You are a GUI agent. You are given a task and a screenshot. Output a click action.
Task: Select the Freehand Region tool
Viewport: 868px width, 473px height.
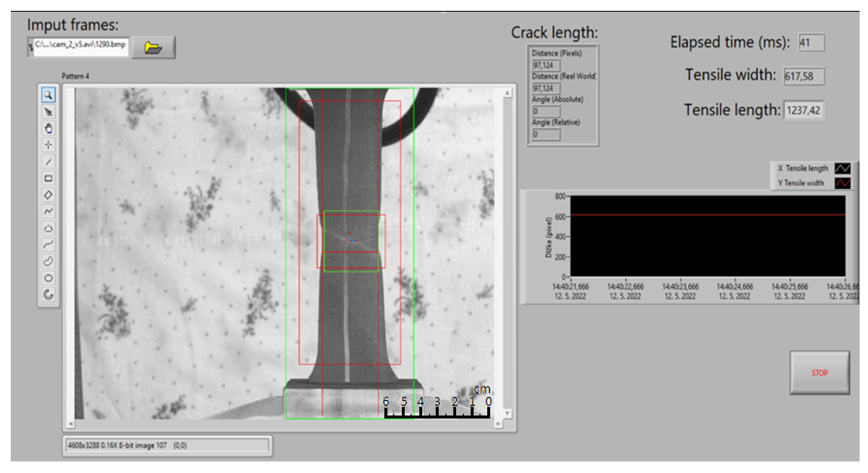(x=49, y=261)
